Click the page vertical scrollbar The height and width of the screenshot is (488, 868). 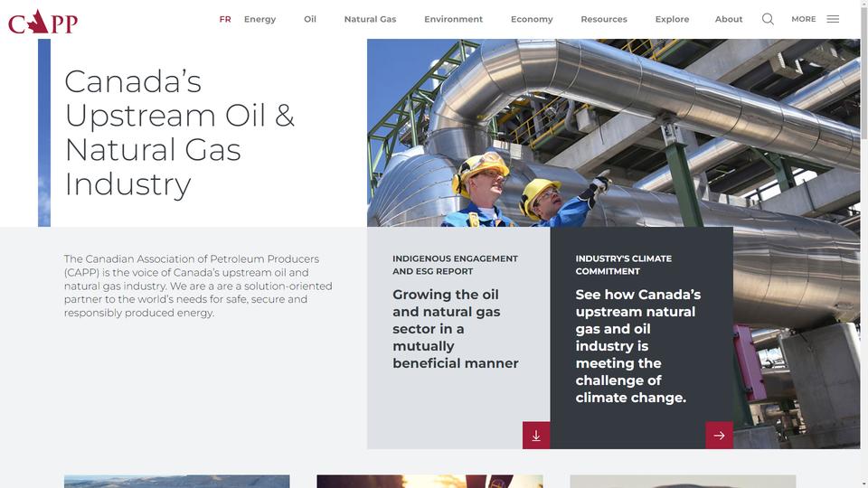863,244
